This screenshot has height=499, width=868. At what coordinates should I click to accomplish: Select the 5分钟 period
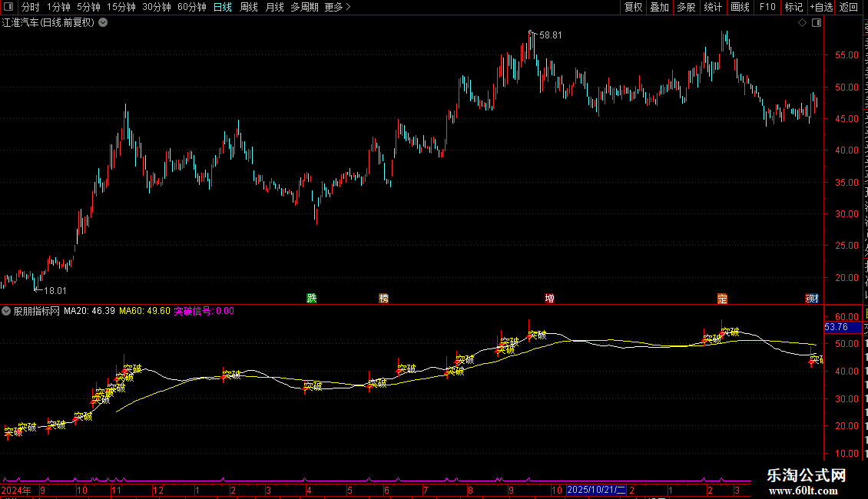coord(88,7)
